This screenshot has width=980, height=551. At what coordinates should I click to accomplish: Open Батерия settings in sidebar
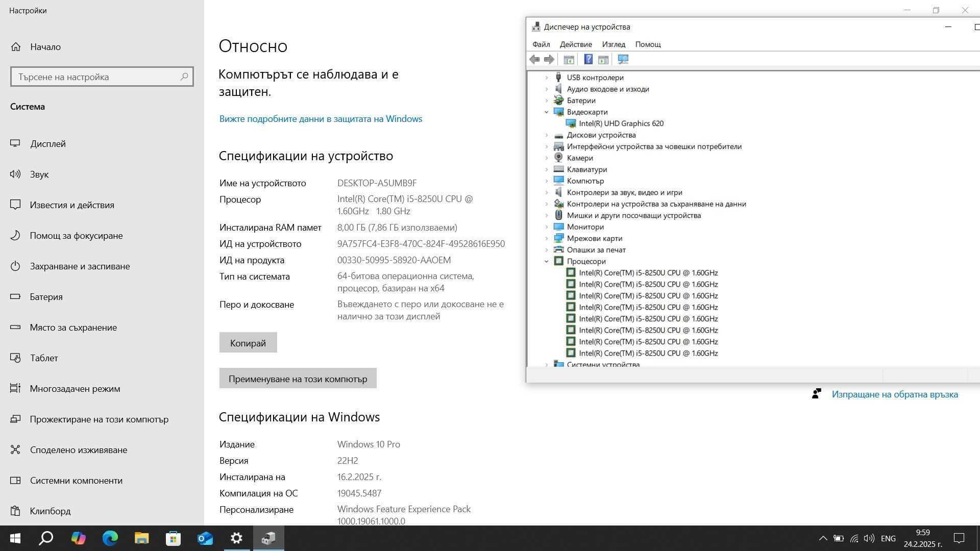tap(46, 297)
